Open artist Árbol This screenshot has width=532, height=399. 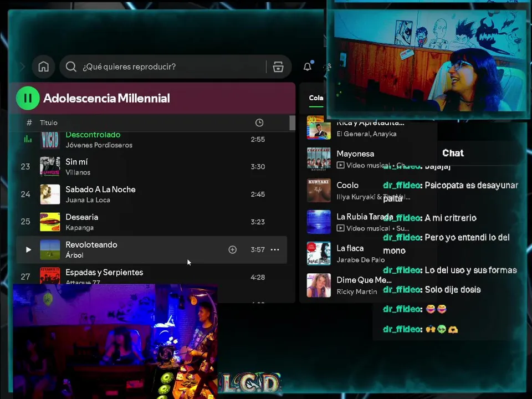[74, 255]
